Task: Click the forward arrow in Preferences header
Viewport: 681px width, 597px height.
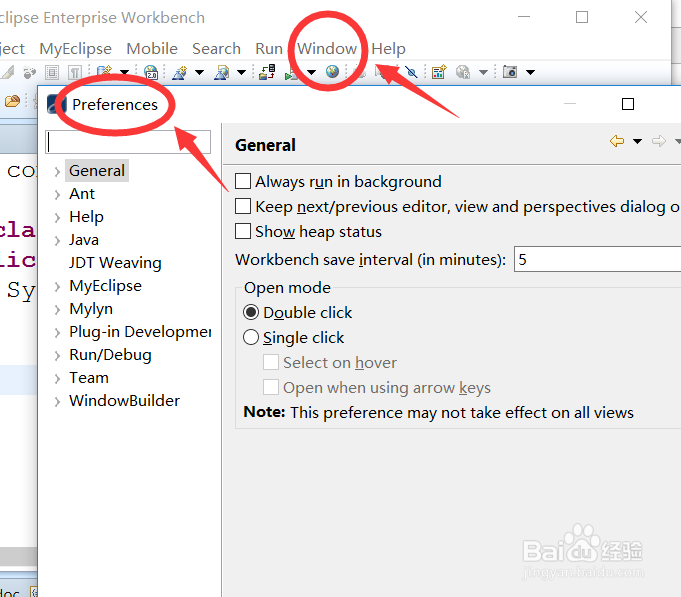Action: pos(659,141)
